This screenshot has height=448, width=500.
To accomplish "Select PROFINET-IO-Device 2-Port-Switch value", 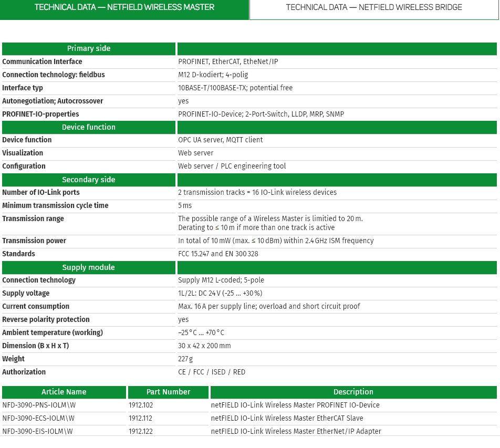I will [x=261, y=114].
